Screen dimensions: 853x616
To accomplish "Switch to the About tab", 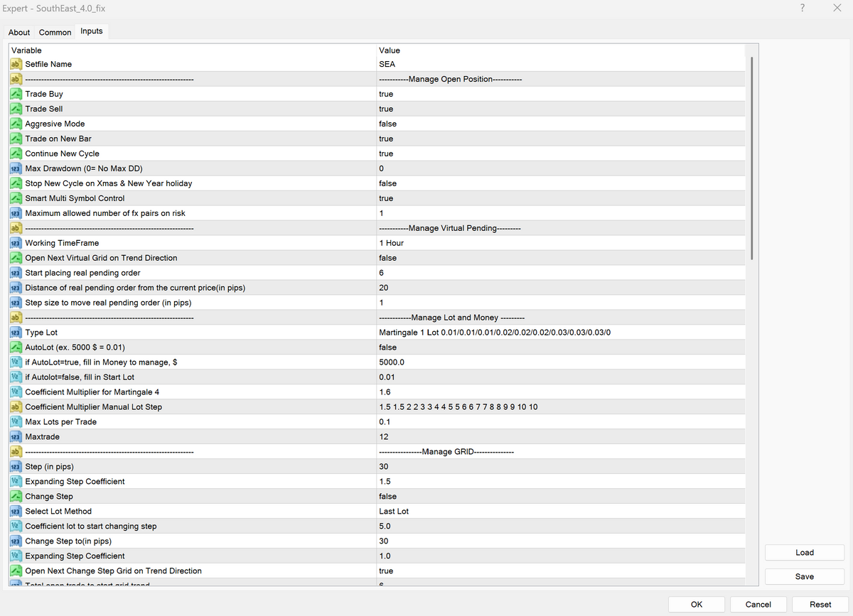I will 19,33.
